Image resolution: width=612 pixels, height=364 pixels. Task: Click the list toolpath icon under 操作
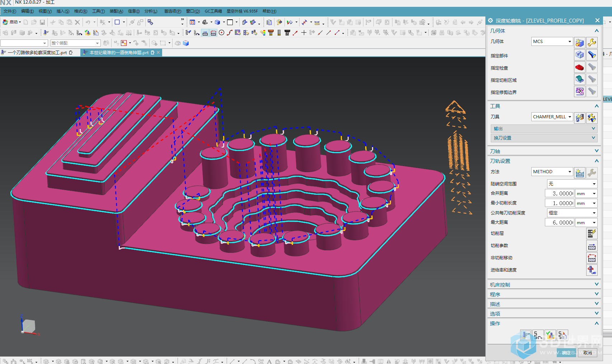coord(562,335)
